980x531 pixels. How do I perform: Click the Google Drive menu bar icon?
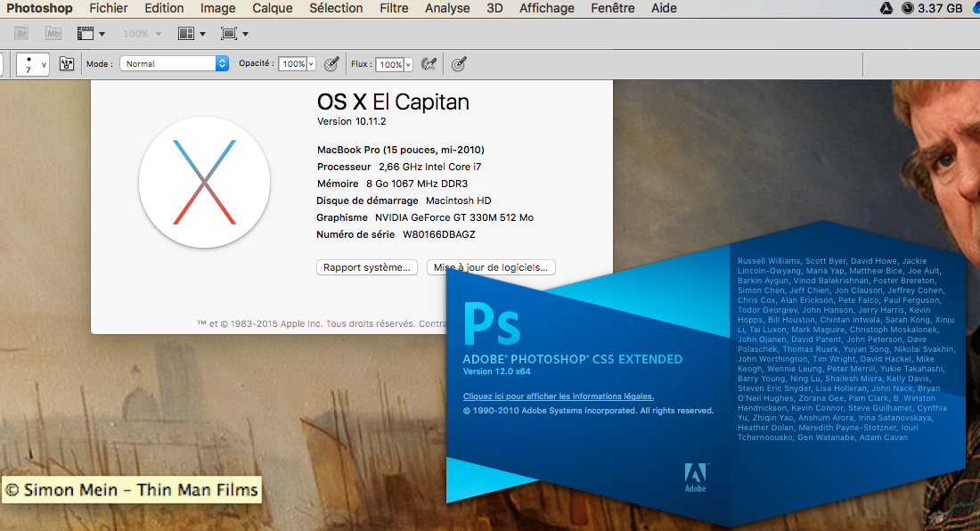pos(886,8)
